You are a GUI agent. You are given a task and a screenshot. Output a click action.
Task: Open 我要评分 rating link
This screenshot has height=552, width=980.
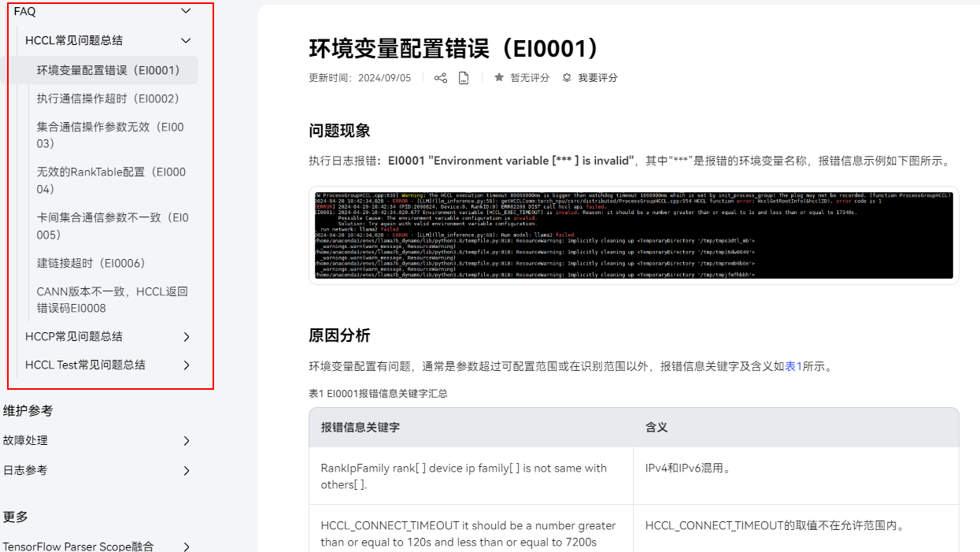(597, 78)
